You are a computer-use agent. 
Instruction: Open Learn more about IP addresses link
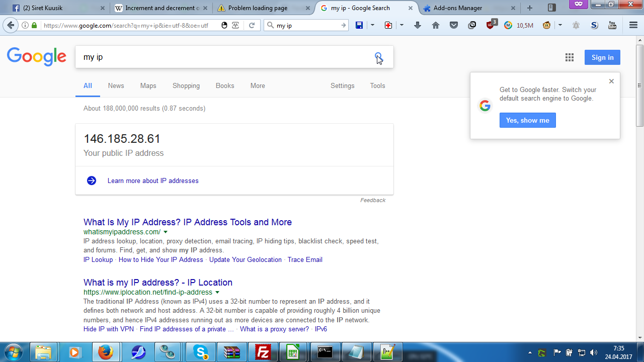(x=153, y=180)
